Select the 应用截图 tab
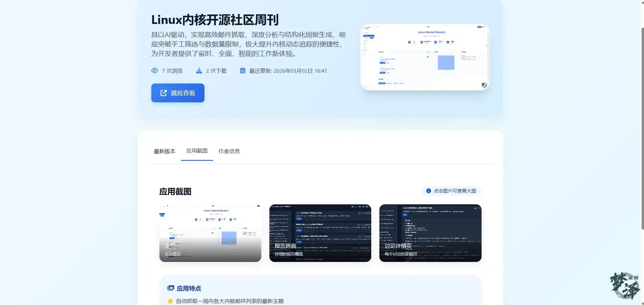Image resolution: width=644 pixels, height=305 pixels. tap(197, 151)
